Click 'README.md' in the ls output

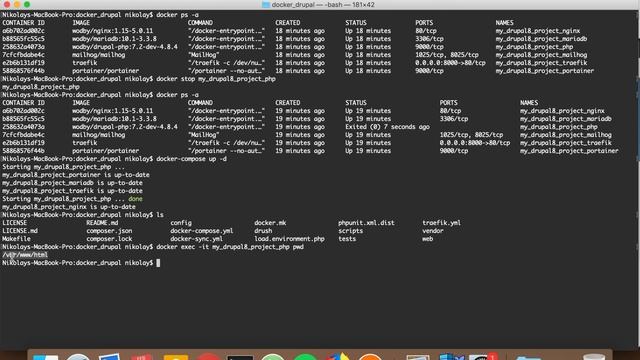pos(102,223)
